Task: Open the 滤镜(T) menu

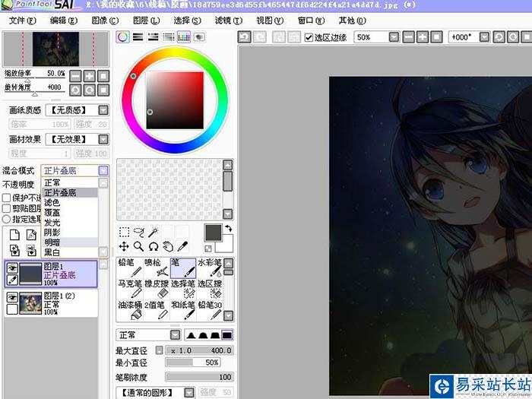Action: click(228, 21)
